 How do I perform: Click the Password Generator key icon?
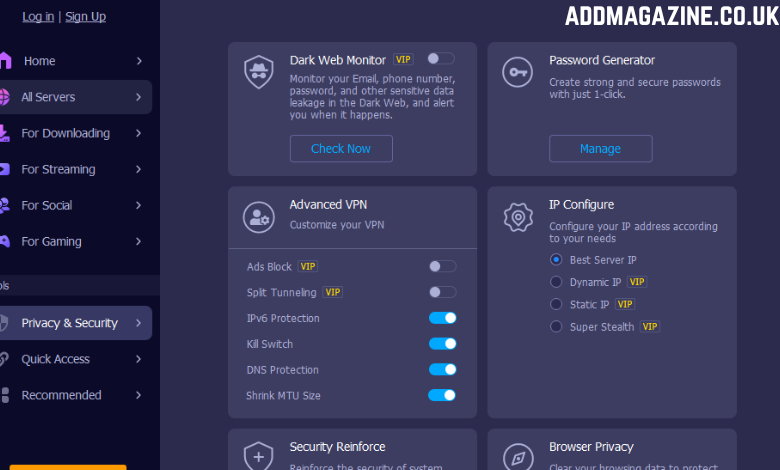pyautogui.click(x=518, y=72)
